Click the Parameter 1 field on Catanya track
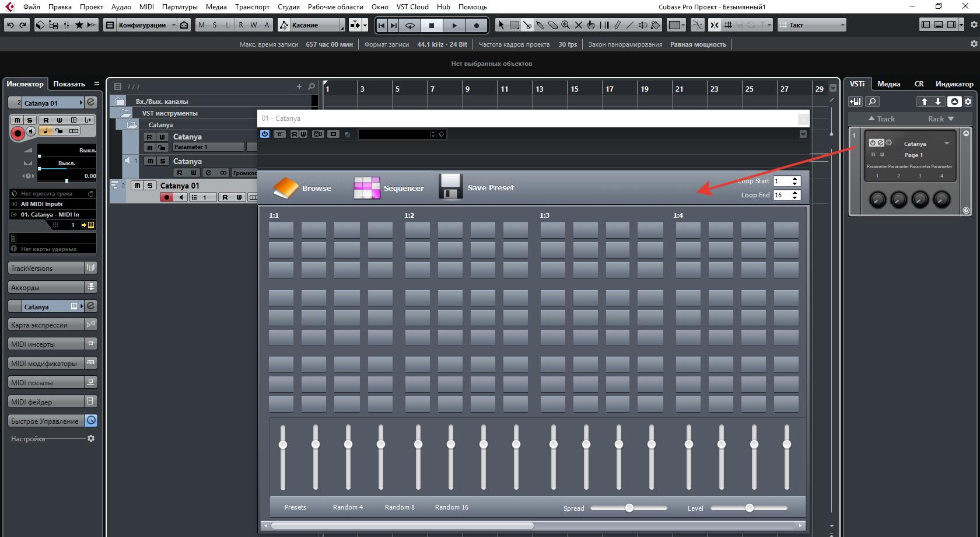The image size is (980, 537). coord(208,147)
